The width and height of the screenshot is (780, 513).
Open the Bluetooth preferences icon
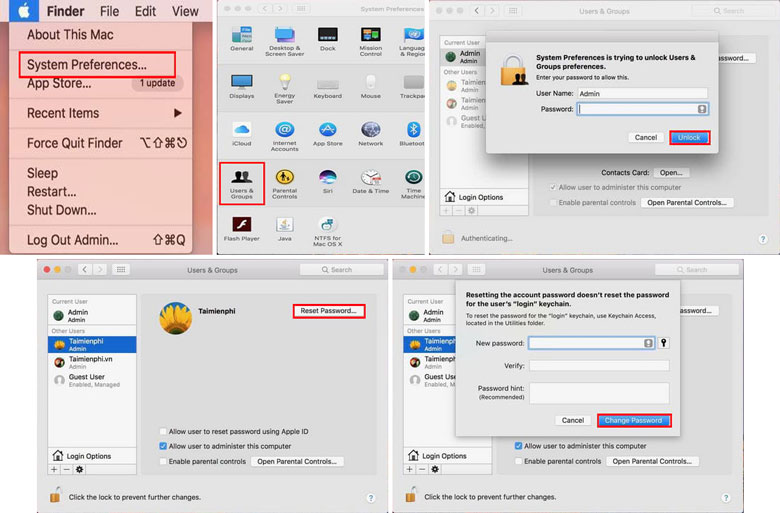(x=413, y=129)
